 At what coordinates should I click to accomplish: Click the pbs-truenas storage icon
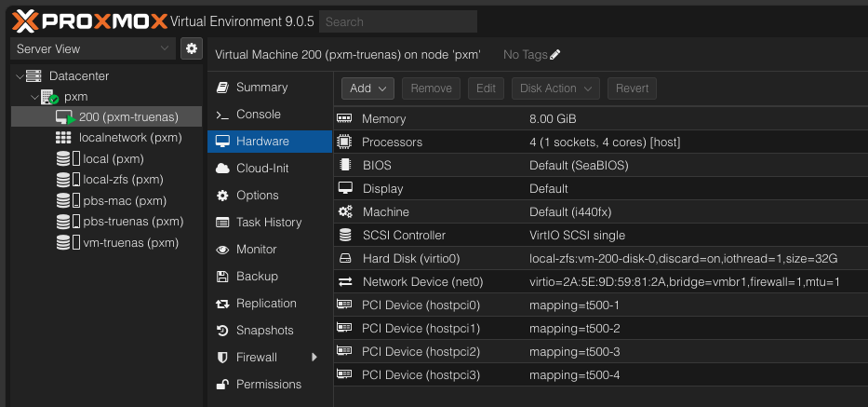[x=69, y=222]
